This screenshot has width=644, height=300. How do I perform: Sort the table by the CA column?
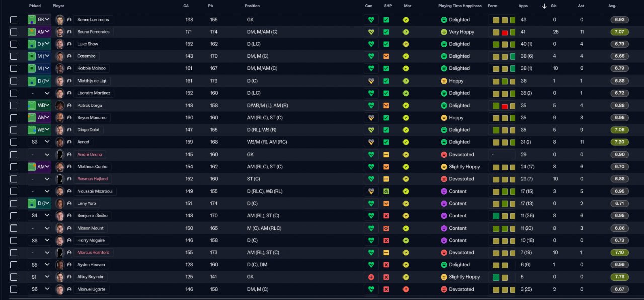[x=186, y=6]
